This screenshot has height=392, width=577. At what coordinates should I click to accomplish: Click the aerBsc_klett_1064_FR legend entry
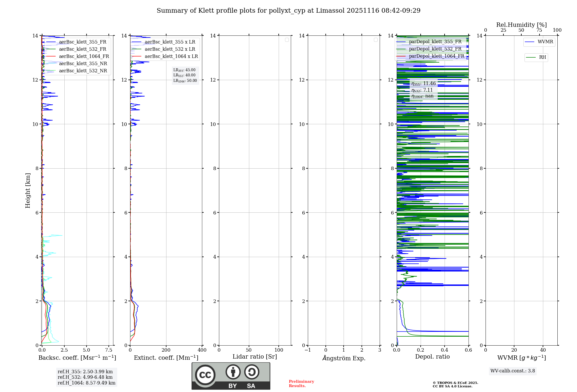tap(84, 56)
